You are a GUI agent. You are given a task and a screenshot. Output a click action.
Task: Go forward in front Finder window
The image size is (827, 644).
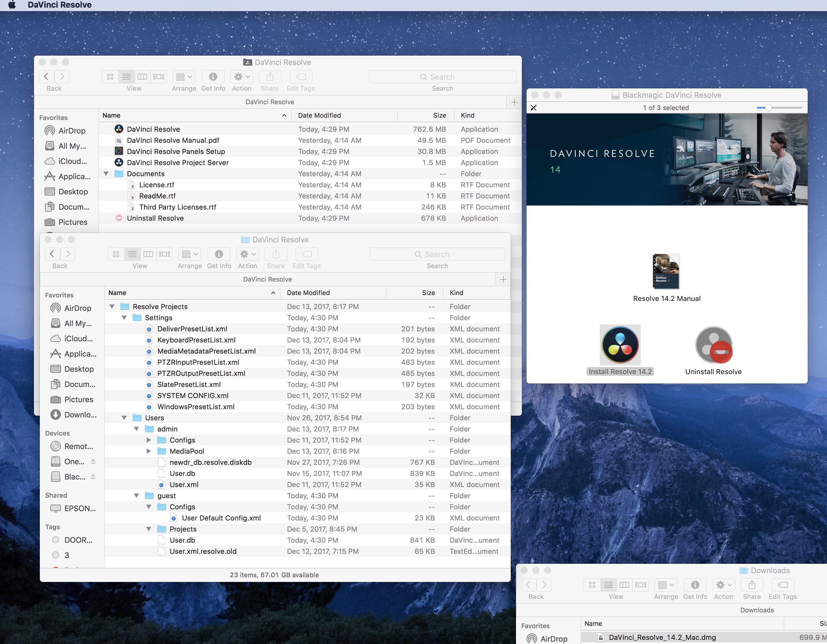coord(68,254)
